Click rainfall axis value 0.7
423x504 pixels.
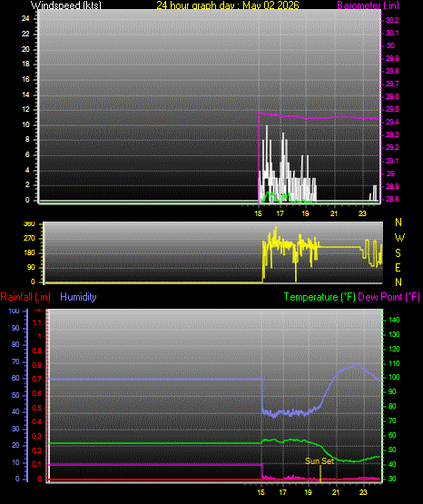tap(37, 379)
